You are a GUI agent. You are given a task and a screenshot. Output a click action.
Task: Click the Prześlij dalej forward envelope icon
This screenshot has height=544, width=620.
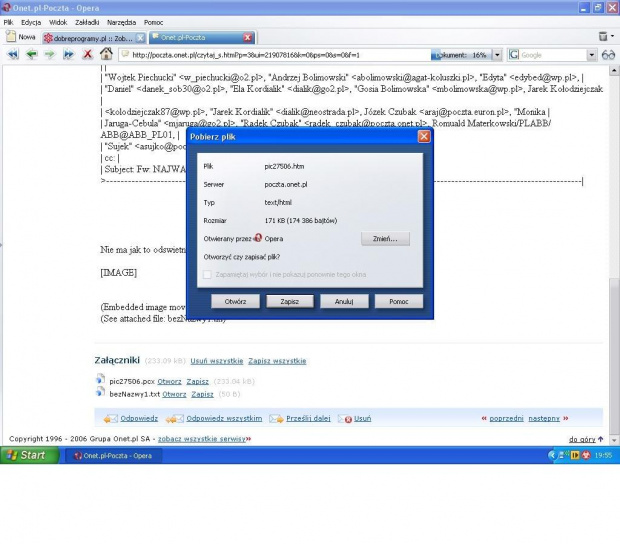tap(276, 418)
